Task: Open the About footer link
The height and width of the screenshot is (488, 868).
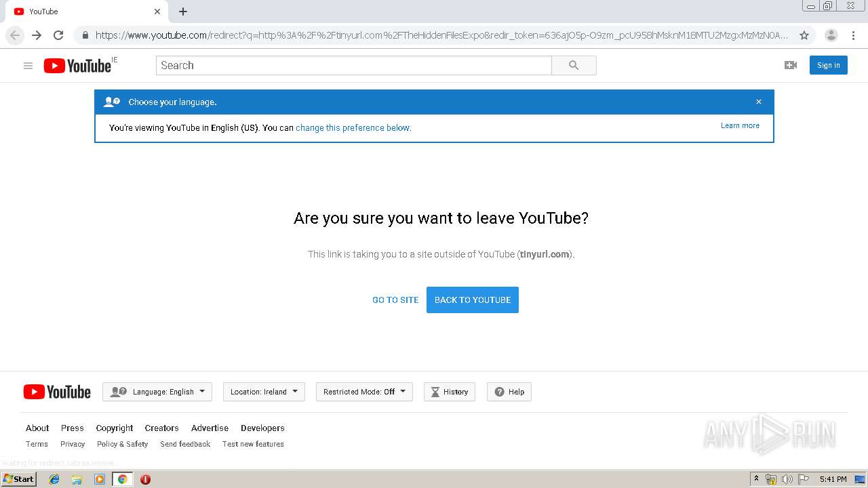Action: click(37, 428)
